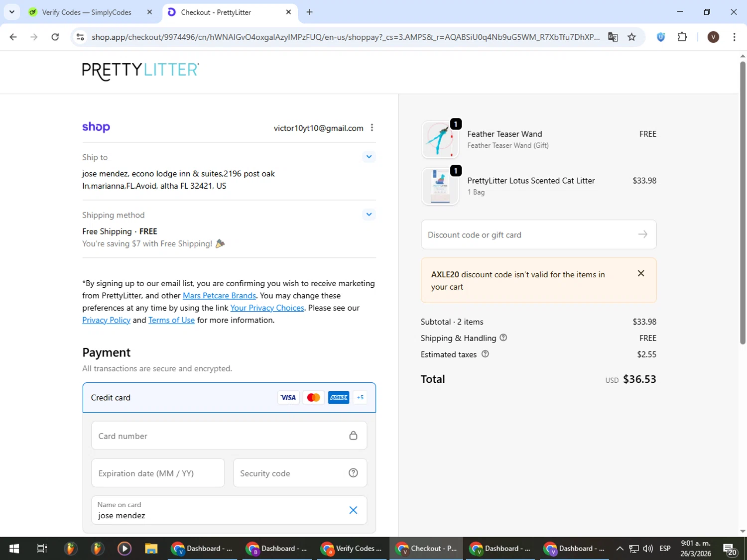Focus the Card number field
This screenshot has width=747, height=560.
pyautogui.click(x=229, y=436)
